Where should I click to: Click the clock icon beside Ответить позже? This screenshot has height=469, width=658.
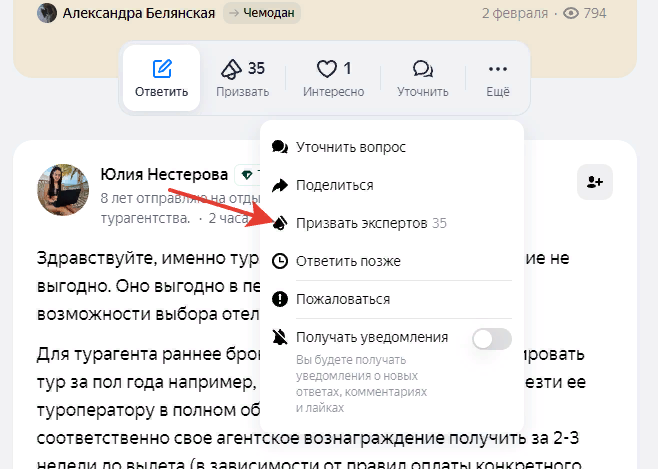280,261
